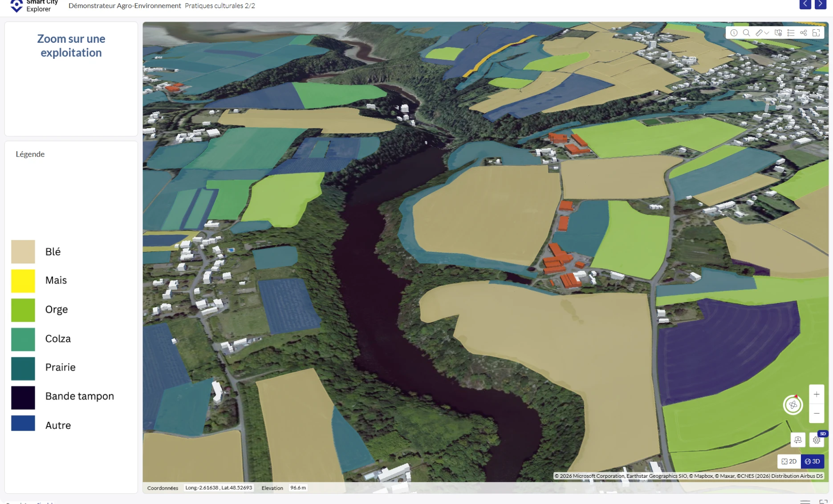
Task: Click the Orge green legend swatch
Action: pos(23,310)
